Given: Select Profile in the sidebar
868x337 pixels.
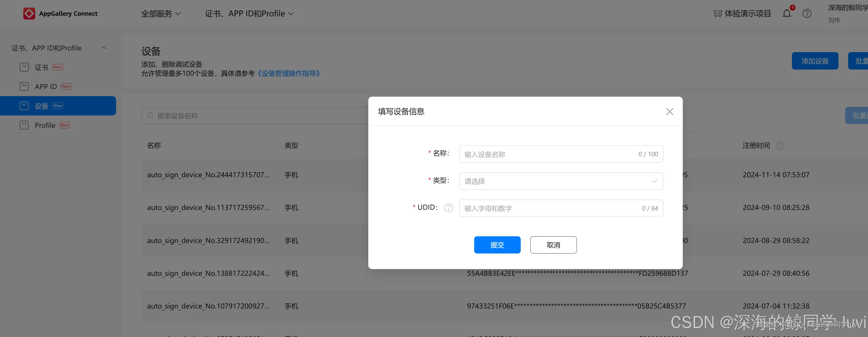Looking at the screenshot, I should [x=45, y=125].
